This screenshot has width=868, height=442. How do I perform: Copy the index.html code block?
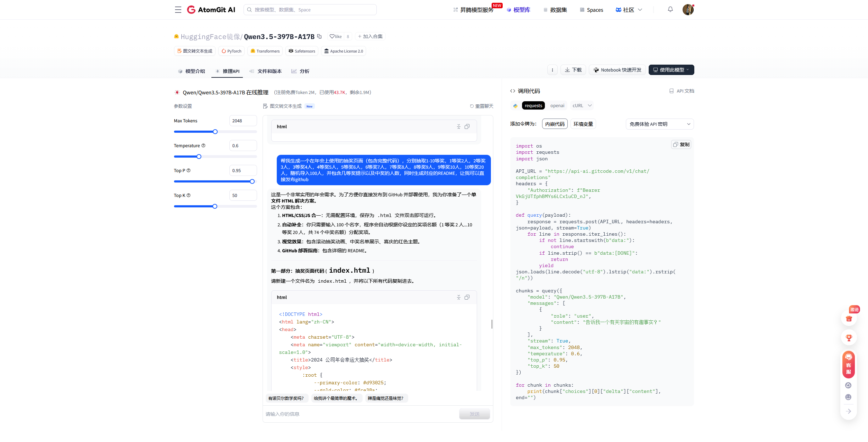pos(467,297)
